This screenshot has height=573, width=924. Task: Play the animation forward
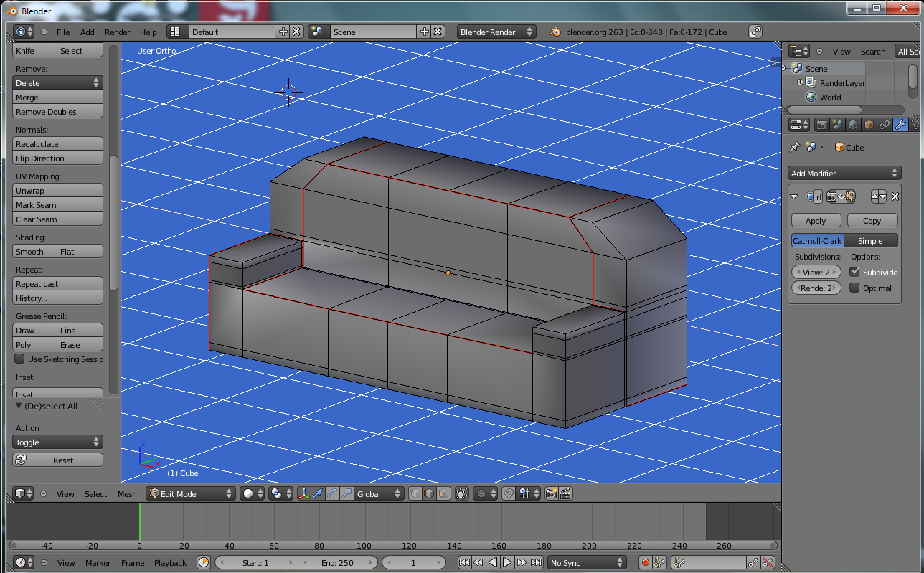pos(507,563)
